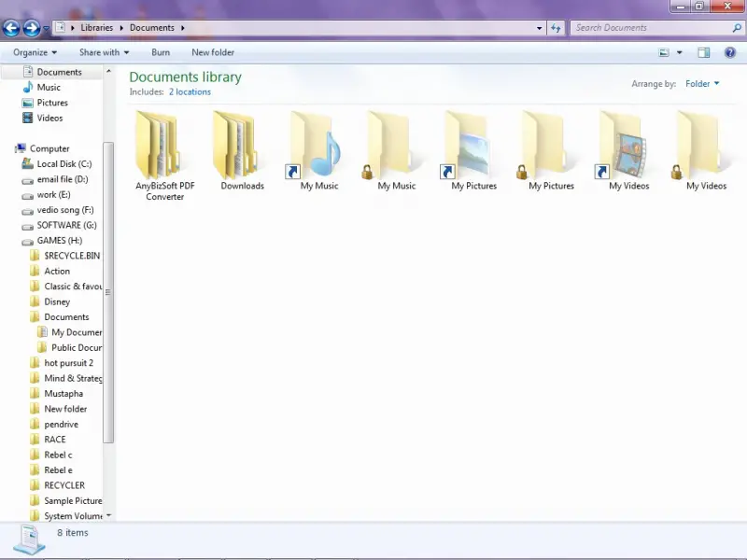
Task: Click the Libraries breadcrumb in address bar
Action: coord(97,28)
